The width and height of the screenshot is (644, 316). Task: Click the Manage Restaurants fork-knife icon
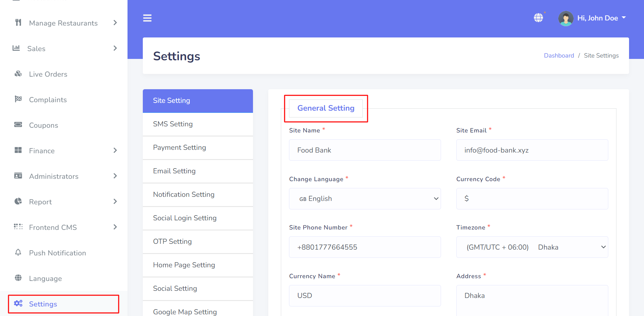tap(18, 22)
